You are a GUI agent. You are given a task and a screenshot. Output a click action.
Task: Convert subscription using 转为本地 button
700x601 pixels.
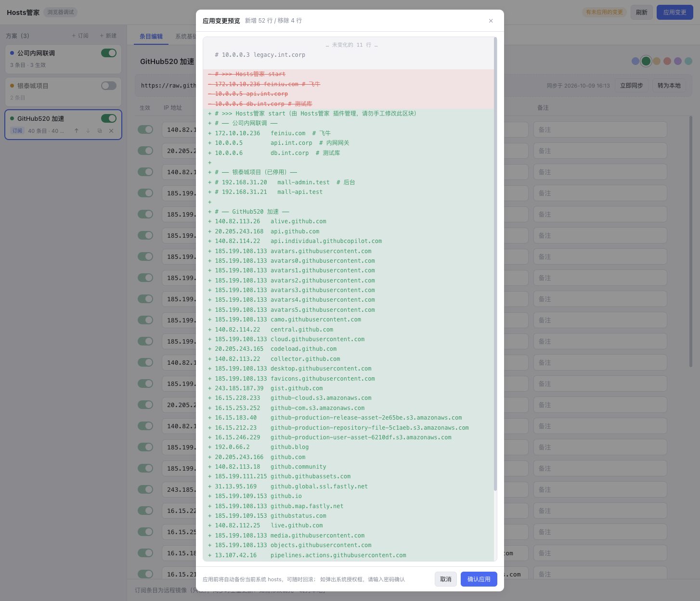pyautogui.click(x=669, y=86)
